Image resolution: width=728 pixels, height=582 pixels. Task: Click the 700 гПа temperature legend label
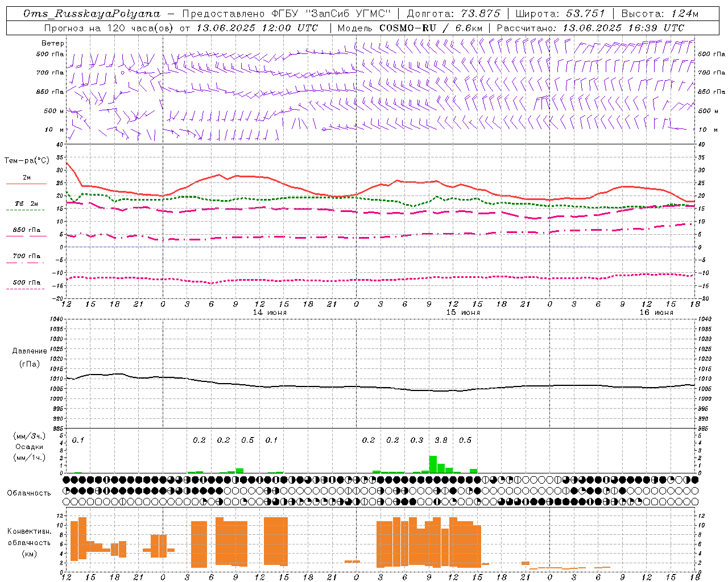[x=27, y=256]
